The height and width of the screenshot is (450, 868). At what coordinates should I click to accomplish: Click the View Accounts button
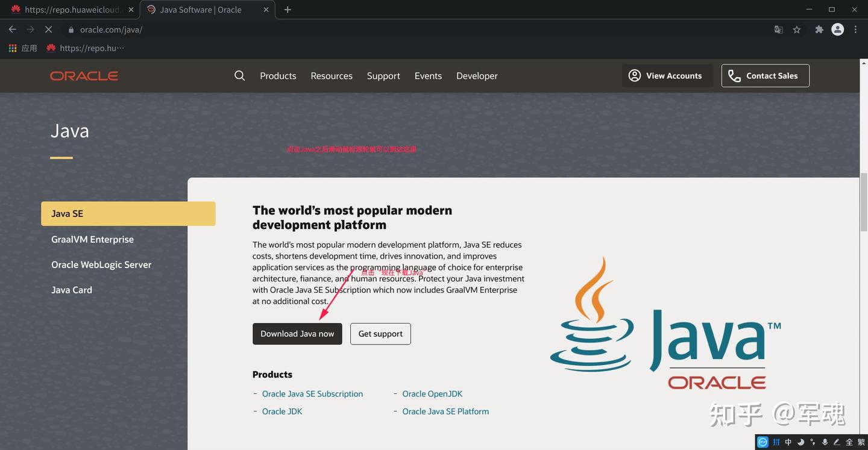click(667, 76)
